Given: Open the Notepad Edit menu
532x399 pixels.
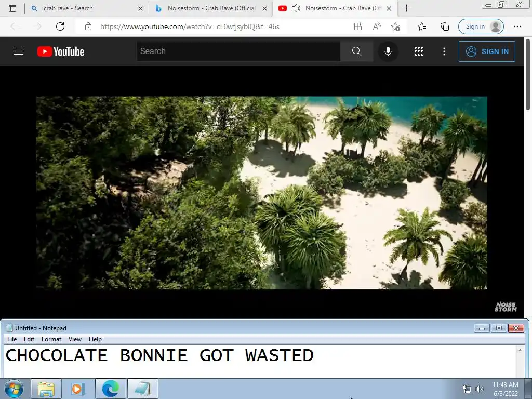Looking at the screenshot, I should 29,339.
